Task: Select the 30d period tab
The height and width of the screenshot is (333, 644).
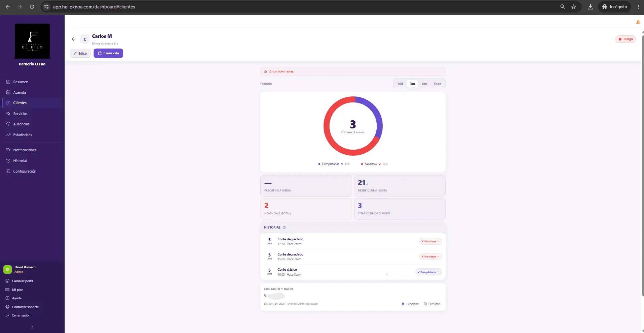Action: 400,84
